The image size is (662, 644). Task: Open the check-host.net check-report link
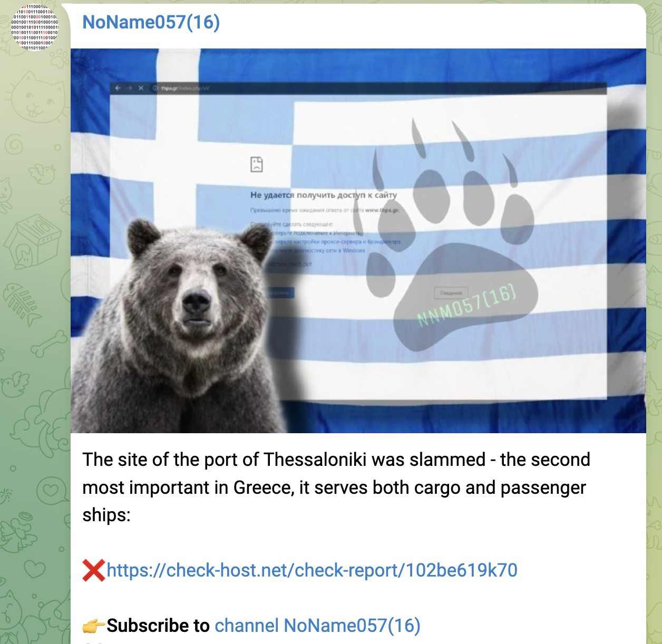coord(312,570)
